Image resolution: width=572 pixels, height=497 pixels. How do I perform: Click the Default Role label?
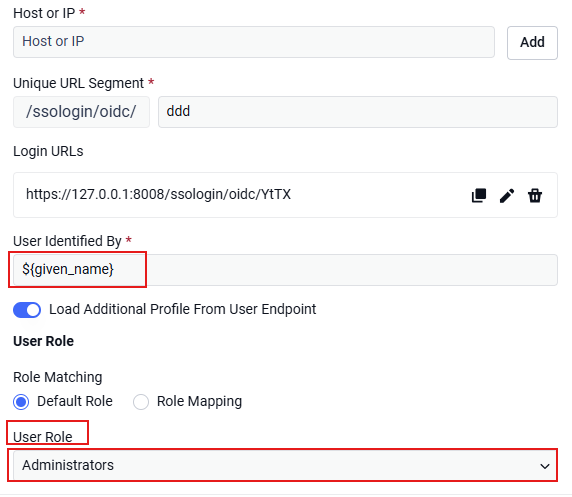(x=75, y=401)
